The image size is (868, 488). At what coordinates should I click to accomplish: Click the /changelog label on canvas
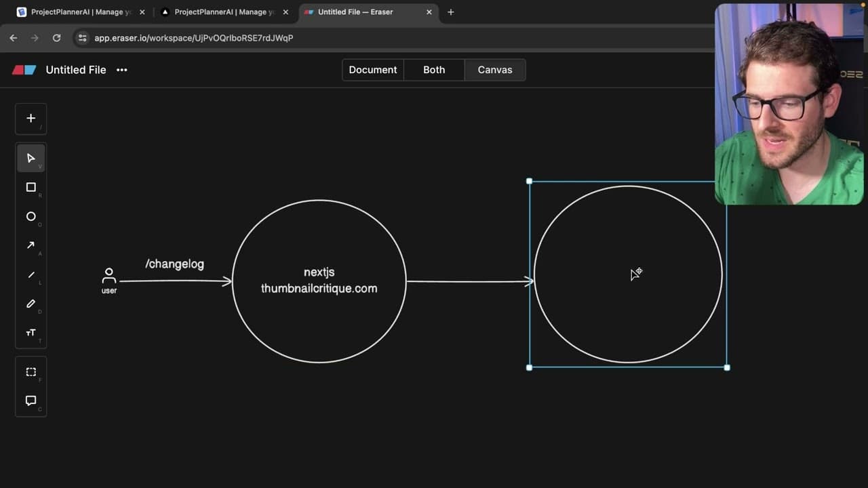click(x=174, y=264)
